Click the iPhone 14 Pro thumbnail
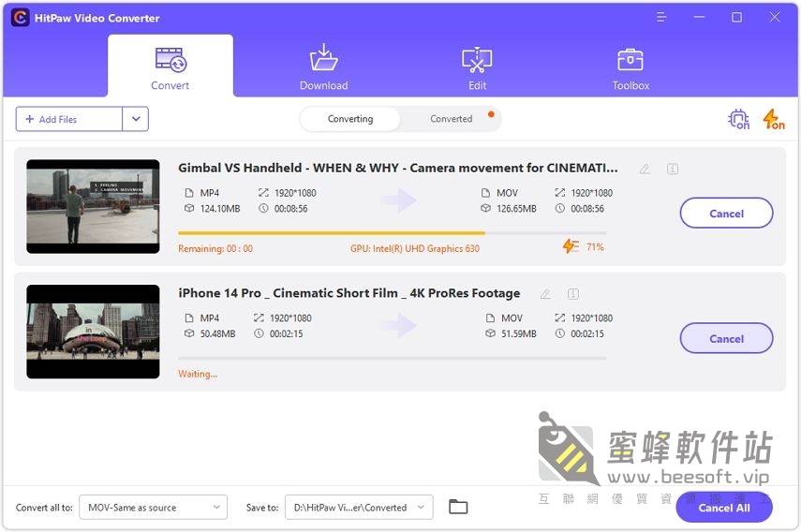 point(93,332)
